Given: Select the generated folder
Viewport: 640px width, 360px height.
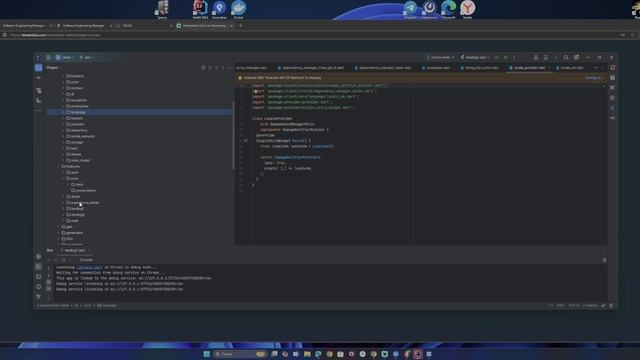Looking at the screenshot, I should tap(72, 233).
